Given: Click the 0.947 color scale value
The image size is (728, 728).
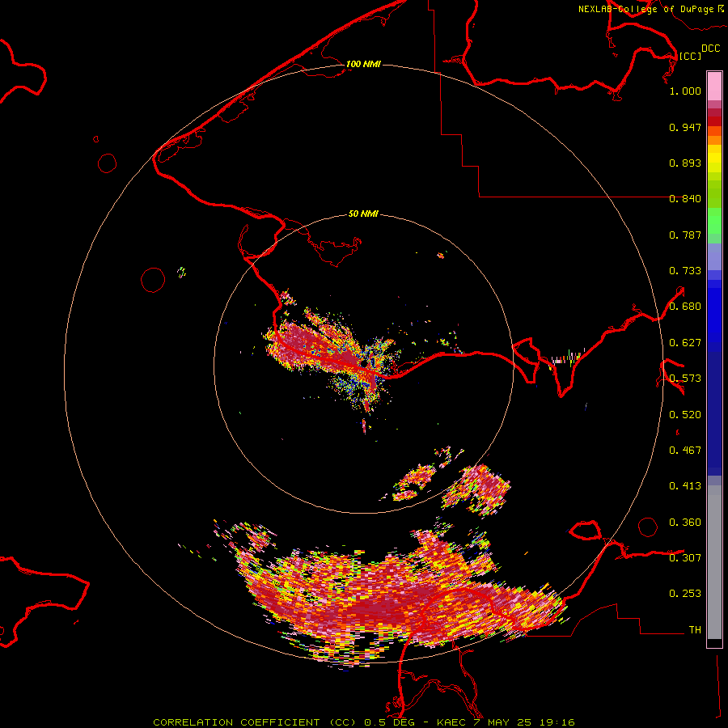Looking at the screenshot, I should pyautogui.click(x=685, y=127).
